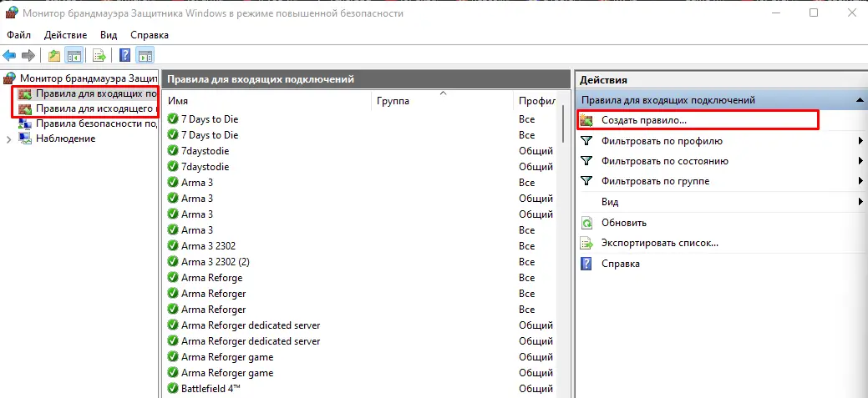Click Общий in the Battlefield 4™ row

point(536,389)
